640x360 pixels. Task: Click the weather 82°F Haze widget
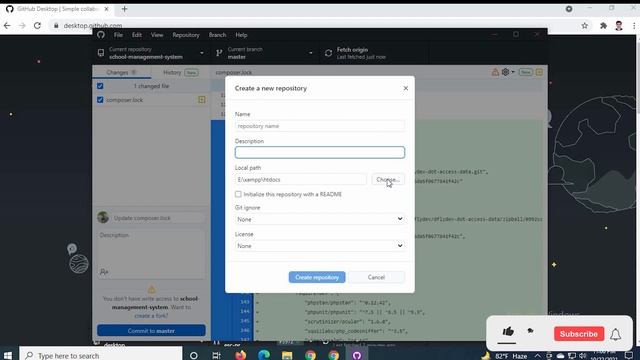(x=504, y=356)
